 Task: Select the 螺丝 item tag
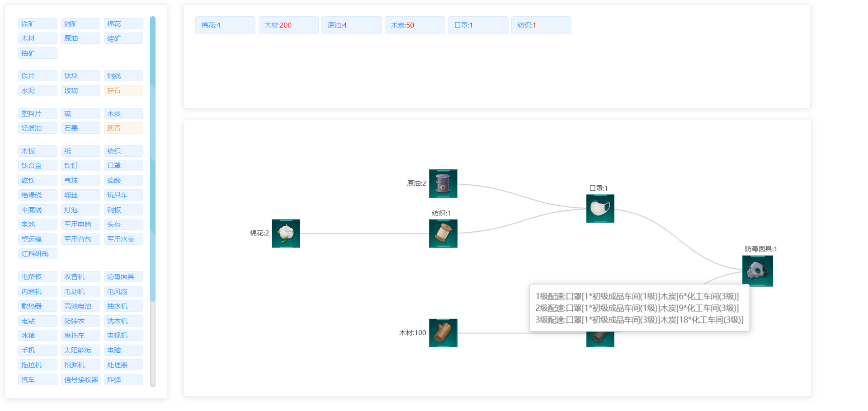click(80, 195)
